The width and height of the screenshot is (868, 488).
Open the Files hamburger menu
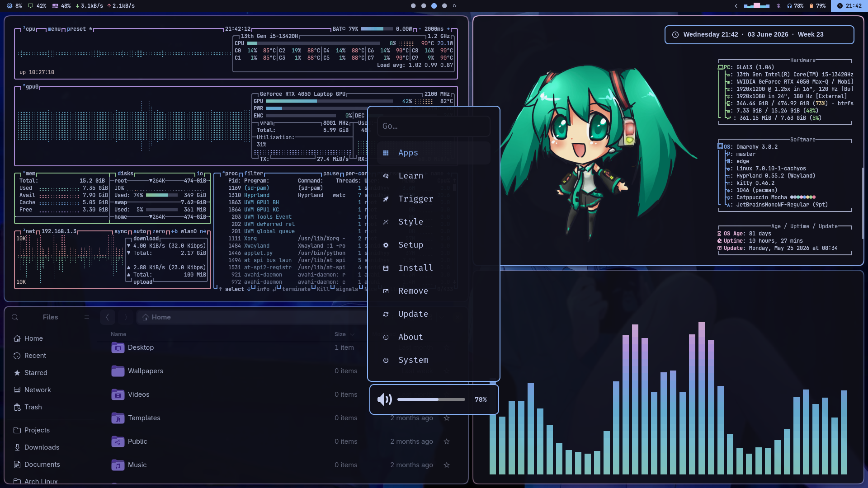[x=87, y=317]
